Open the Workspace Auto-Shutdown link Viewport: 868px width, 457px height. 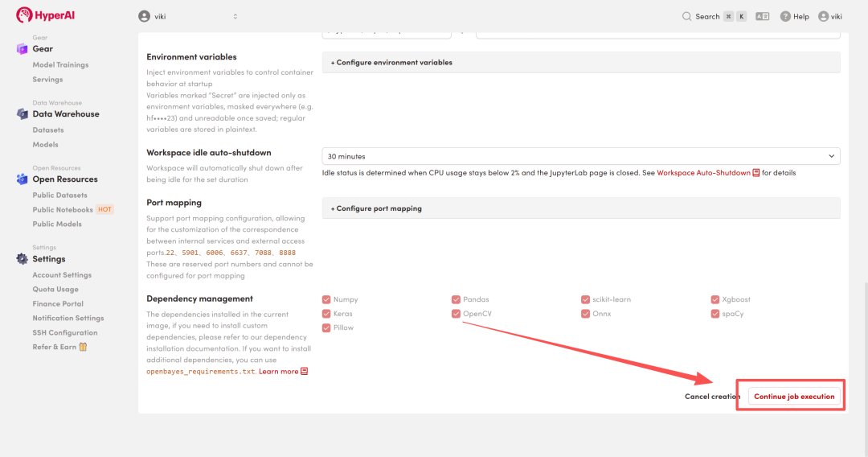pos(703,173)
